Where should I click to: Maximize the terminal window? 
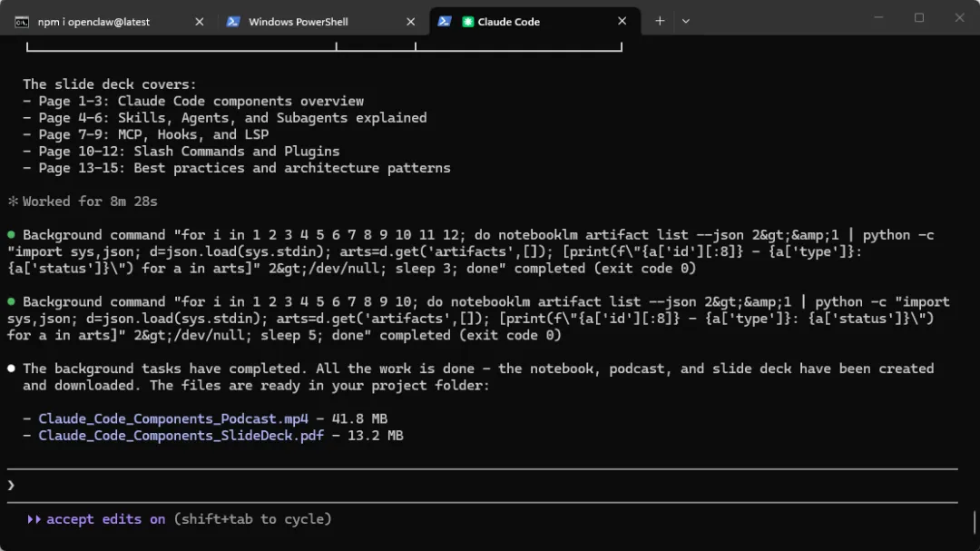pos(918,18)
